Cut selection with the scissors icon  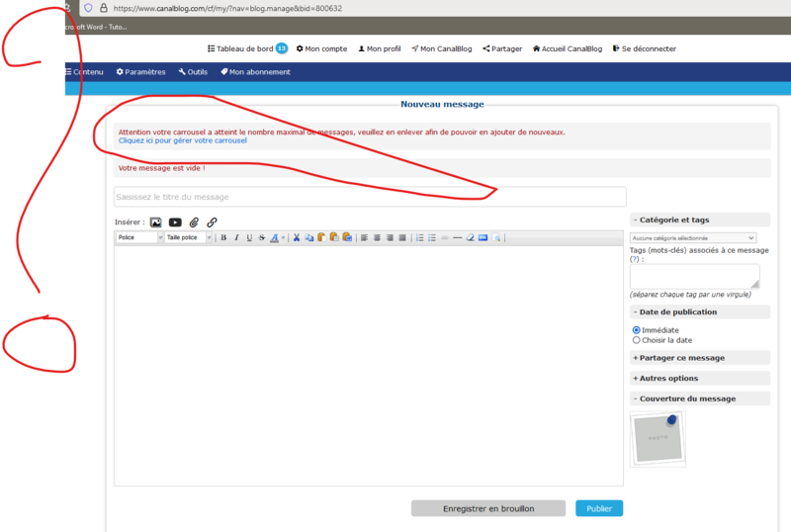click(297, 237)
